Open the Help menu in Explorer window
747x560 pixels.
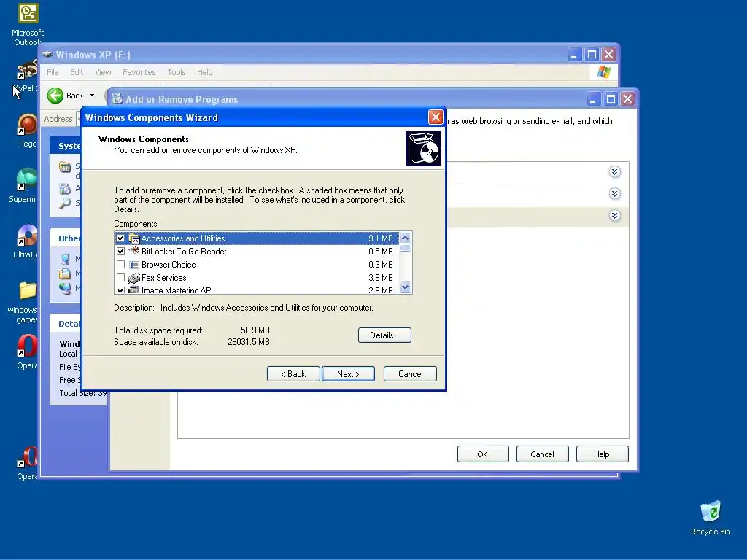click(205, 72)
